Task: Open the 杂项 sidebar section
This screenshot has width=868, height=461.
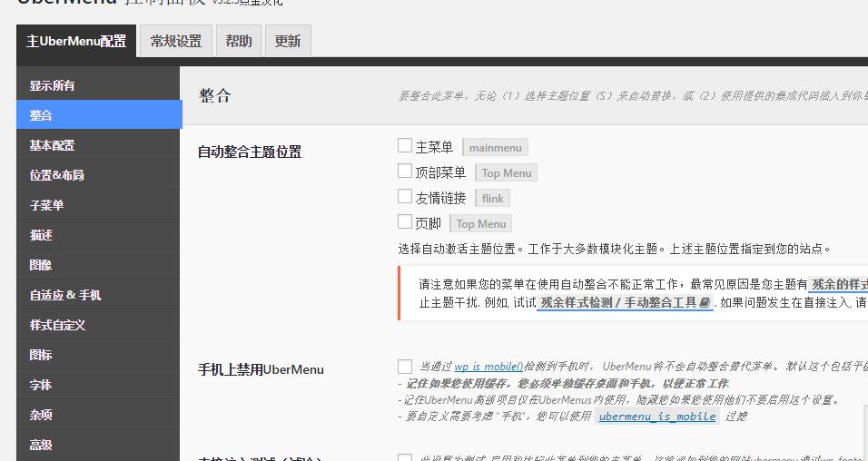Action: (99, 414)
